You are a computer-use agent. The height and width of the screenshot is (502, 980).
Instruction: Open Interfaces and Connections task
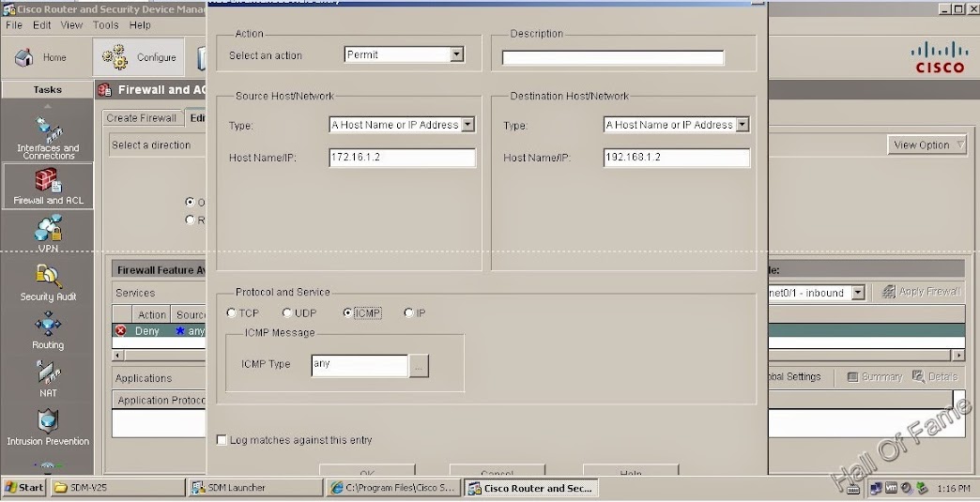(48, 137)
